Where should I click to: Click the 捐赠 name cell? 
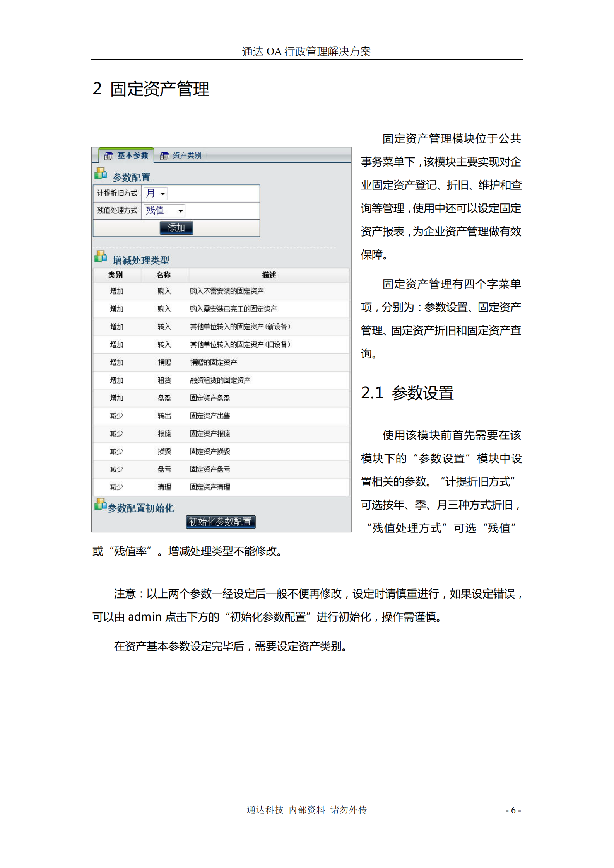coord(164,362)
